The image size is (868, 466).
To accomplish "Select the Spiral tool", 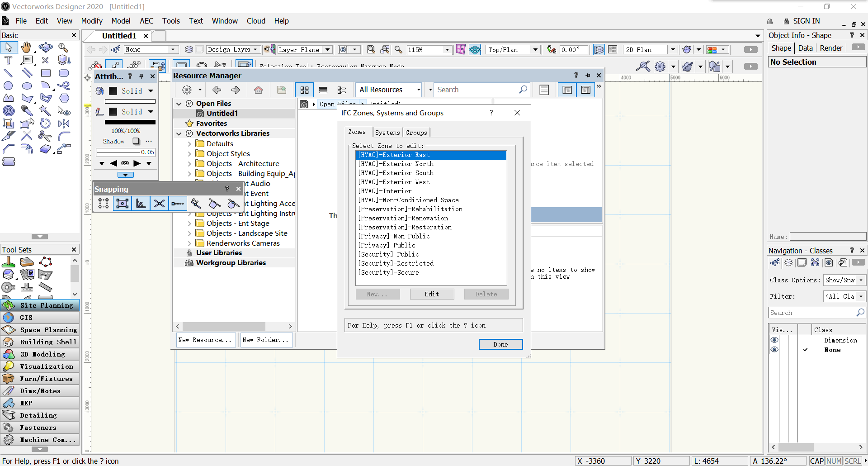I will click(x=8, y=110).
